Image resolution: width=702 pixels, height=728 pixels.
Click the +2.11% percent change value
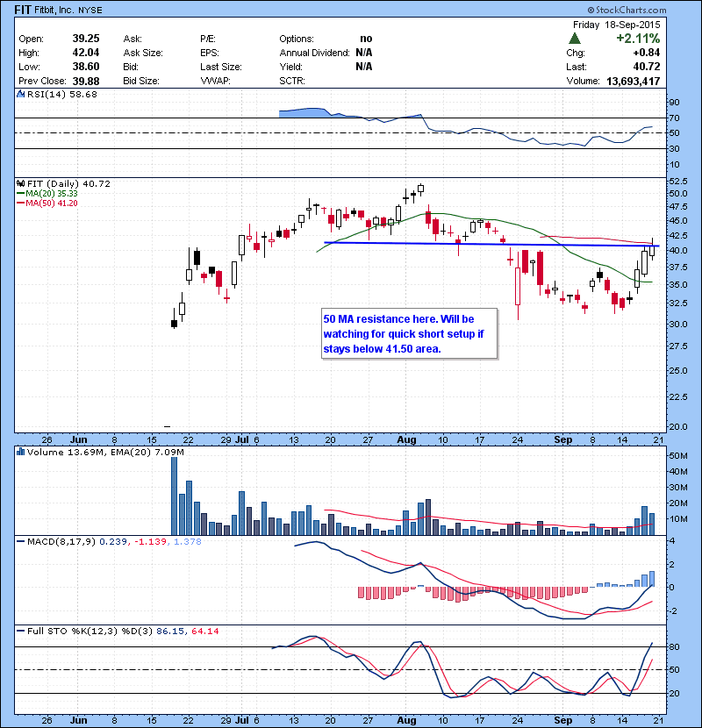pyautogui.click(x=638, y=38)
